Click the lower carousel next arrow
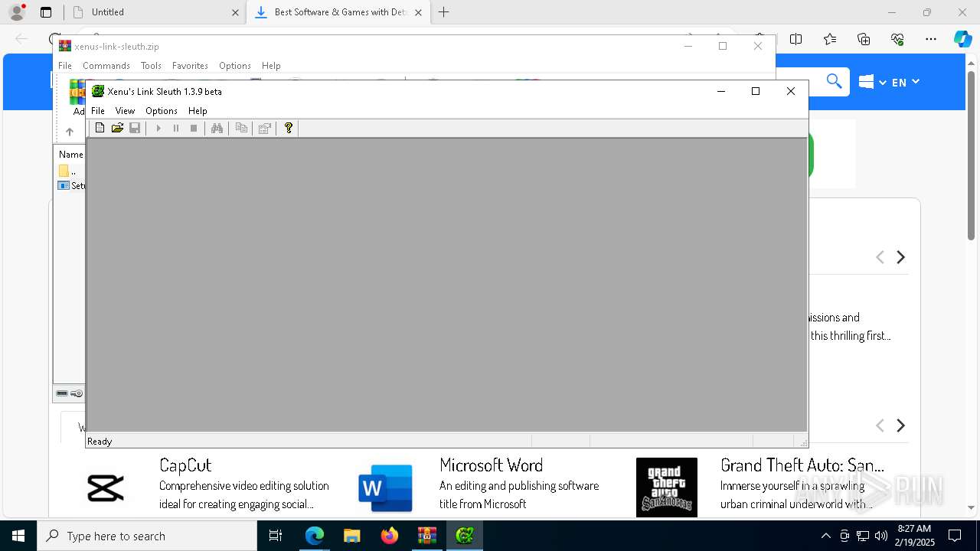Screen dimensions: 980x551 (901, 425)
